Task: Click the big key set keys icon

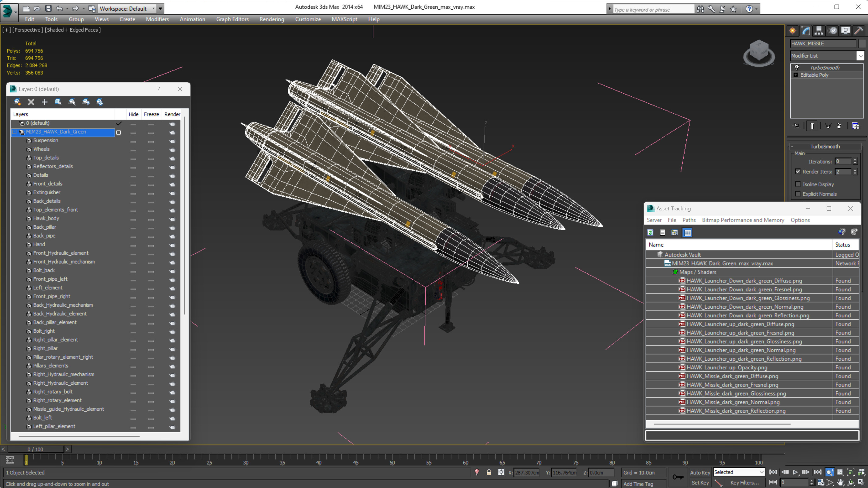Action: (678, 477)
